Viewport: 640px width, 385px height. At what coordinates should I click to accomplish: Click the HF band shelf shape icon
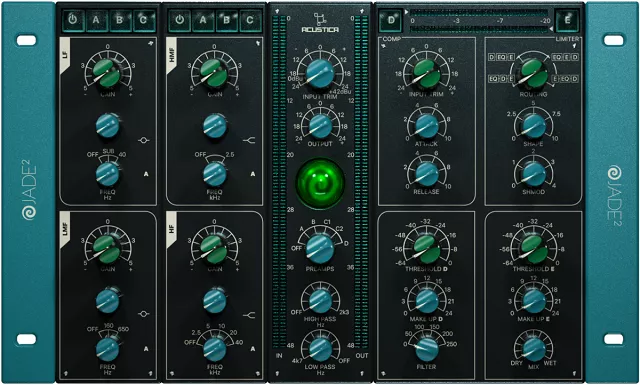tap(249, 315)
